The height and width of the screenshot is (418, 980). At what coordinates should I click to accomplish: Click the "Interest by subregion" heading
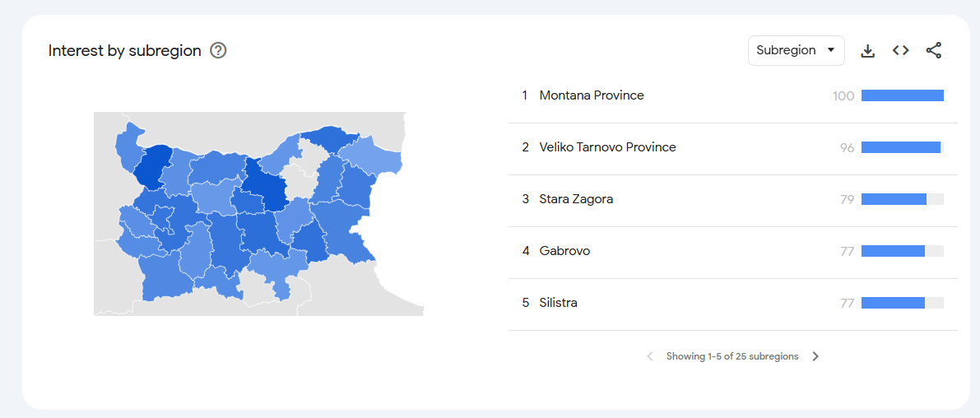click(x=125, y=50)
